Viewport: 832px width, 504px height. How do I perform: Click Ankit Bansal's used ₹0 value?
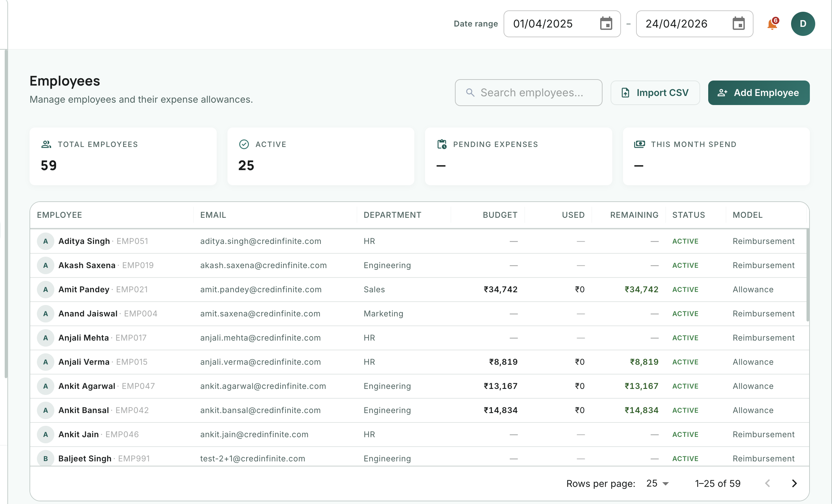tap(579, 410)
